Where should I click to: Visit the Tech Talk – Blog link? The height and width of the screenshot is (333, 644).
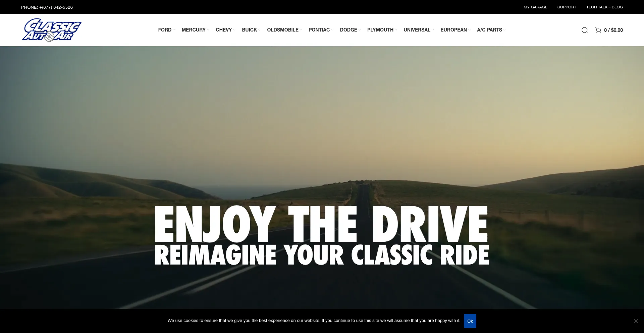coord(604,7)
